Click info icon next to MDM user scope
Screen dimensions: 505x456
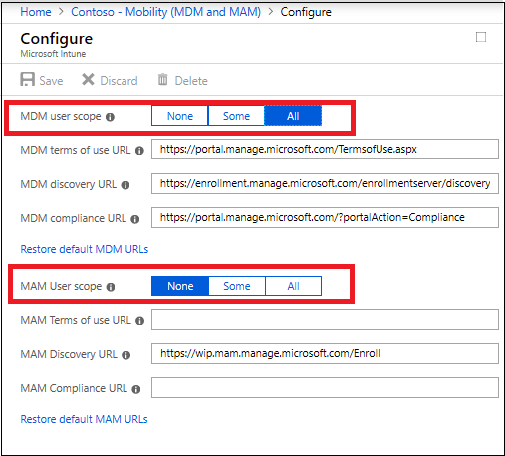click(x=110, y=117)
